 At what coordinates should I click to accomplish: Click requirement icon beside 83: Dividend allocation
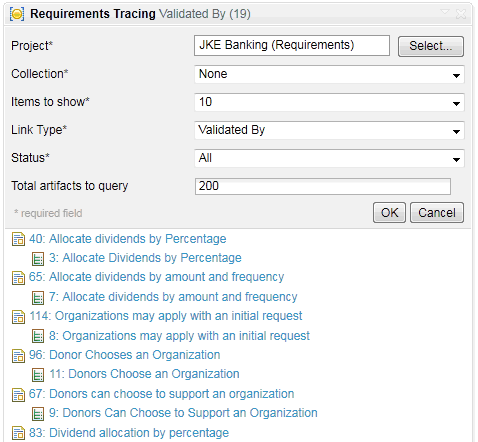pos(18,433)
